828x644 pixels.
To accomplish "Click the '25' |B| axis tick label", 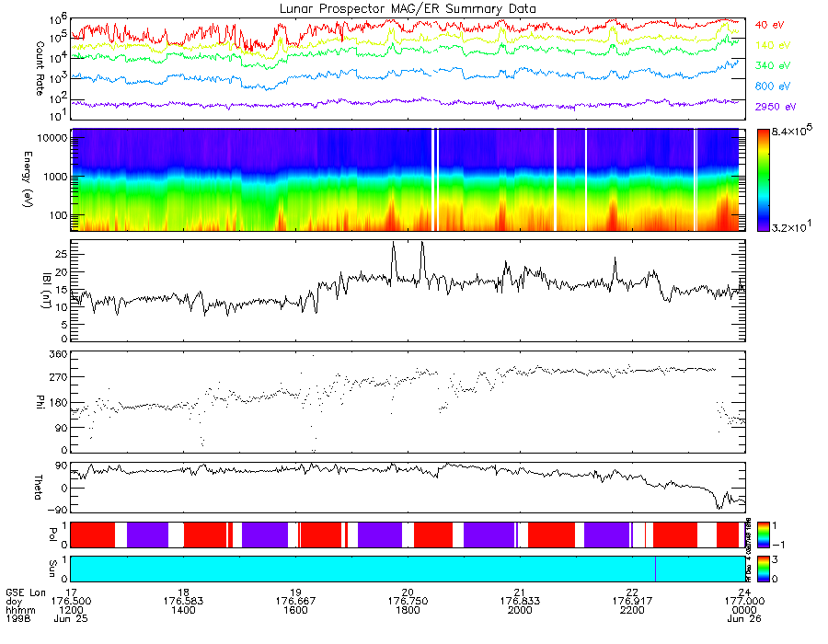I will (62, 255).
